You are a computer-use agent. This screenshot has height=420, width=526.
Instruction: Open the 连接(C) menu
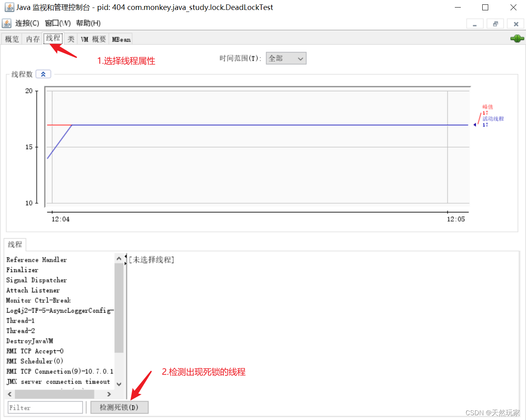click(x=27, y=23)
